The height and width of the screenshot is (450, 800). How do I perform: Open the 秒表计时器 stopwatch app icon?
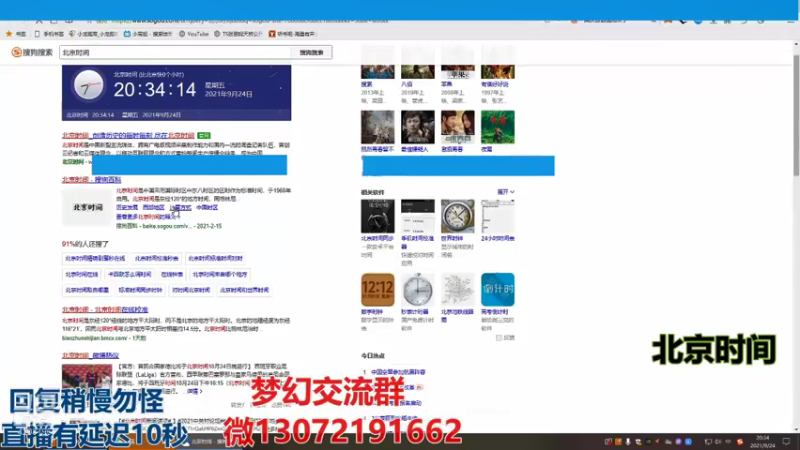(x=417, y=289)
